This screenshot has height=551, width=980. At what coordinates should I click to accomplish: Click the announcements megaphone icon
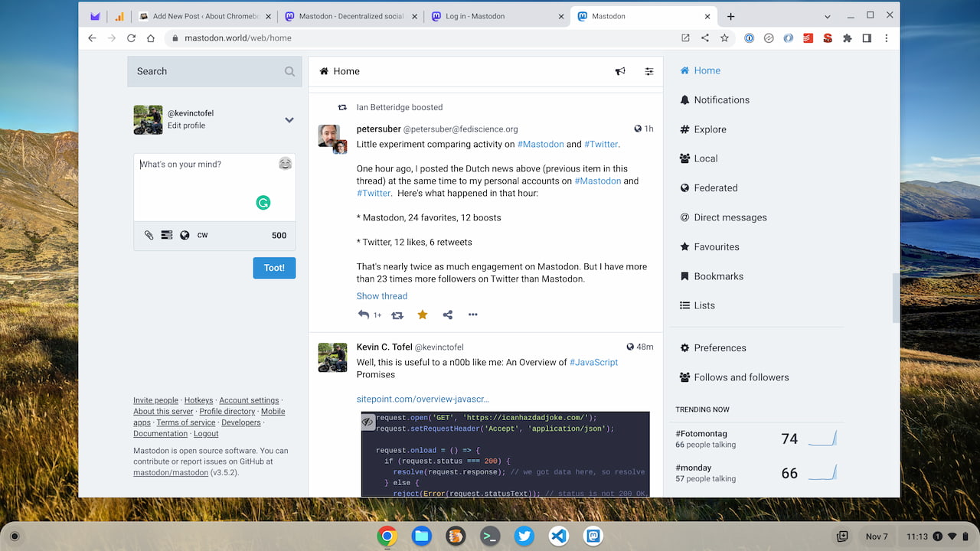pos(620,71)
